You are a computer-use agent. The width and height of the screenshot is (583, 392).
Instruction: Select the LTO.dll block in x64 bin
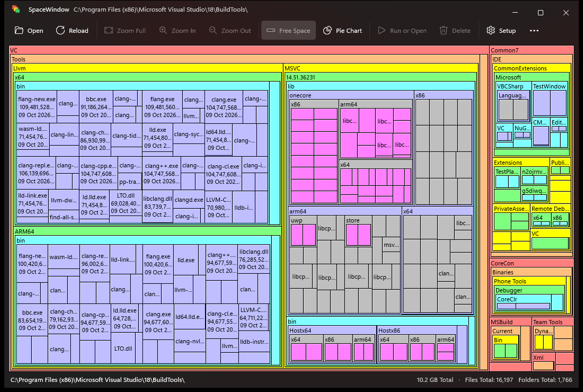(x=126, y=203)
